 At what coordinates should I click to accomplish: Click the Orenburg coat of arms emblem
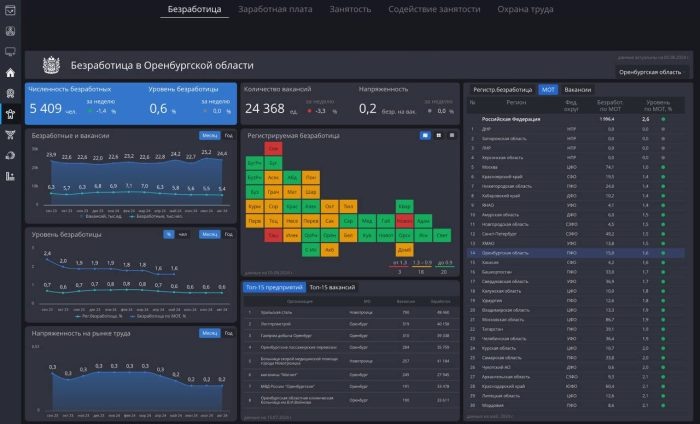(x=51, y=65)
